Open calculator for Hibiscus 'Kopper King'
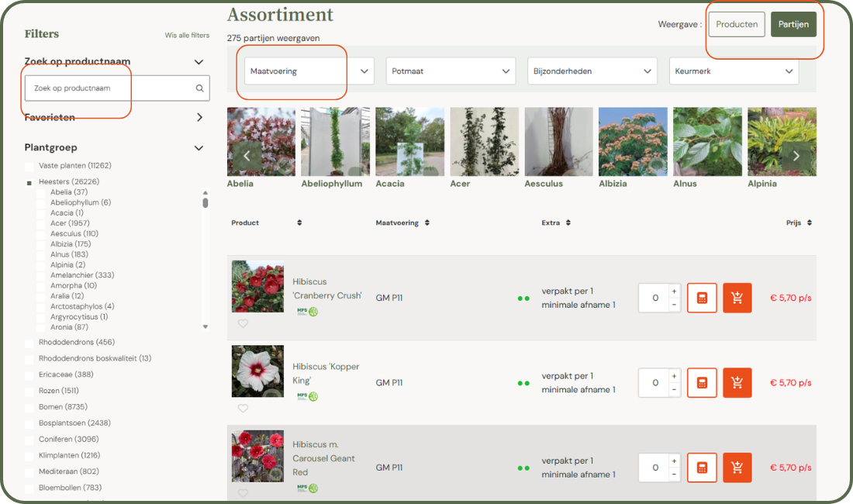 coord(702,383)
